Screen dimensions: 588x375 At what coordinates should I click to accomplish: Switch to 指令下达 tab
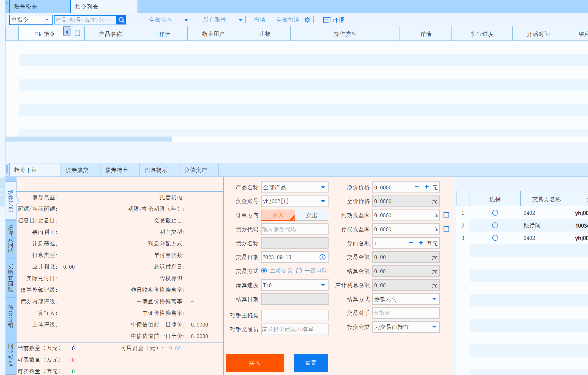35,170
